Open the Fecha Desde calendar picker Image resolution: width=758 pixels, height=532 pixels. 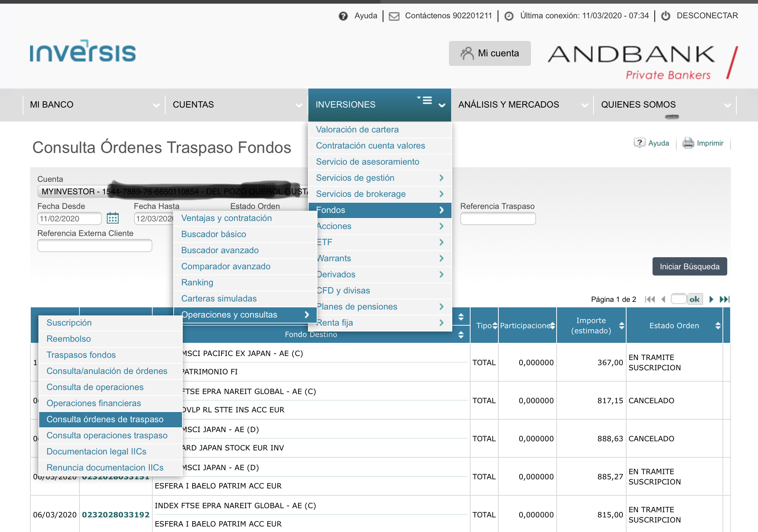(x=113, y=218)
